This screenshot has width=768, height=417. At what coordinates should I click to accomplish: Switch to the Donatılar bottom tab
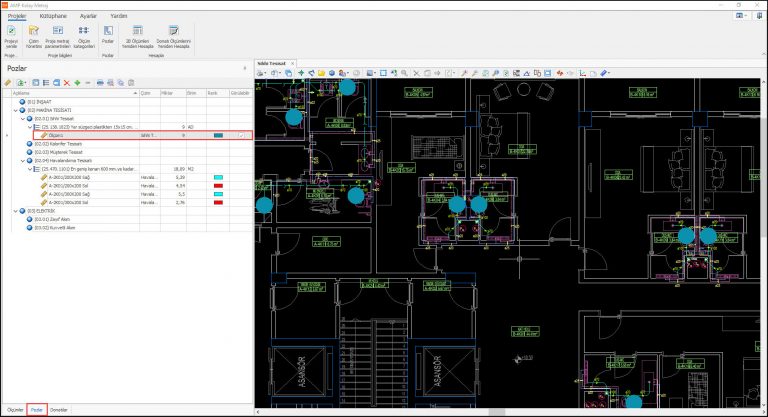click(x=59, y=410)
